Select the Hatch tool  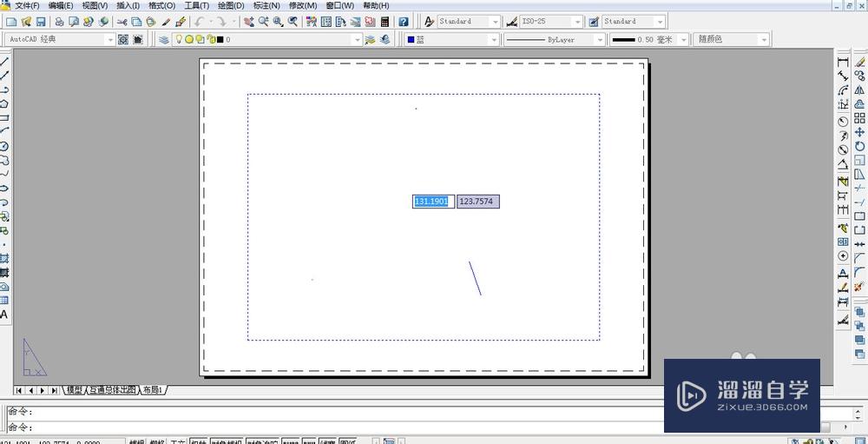pyautogui.click(x=3, y=258)
